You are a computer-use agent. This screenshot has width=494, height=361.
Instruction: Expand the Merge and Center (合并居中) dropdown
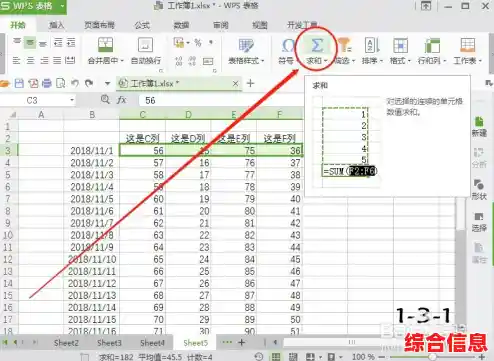(122, 61)
